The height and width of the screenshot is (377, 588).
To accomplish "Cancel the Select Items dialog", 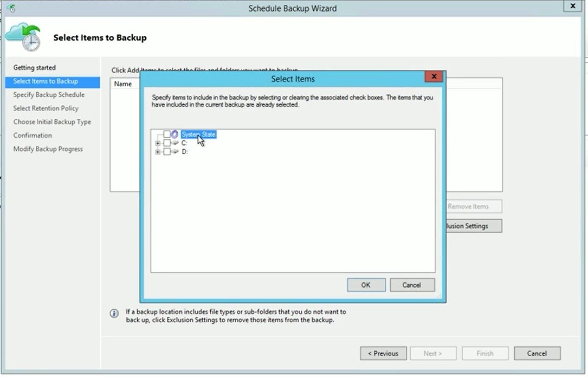I will pyautogui.click(x=412, y=285).
